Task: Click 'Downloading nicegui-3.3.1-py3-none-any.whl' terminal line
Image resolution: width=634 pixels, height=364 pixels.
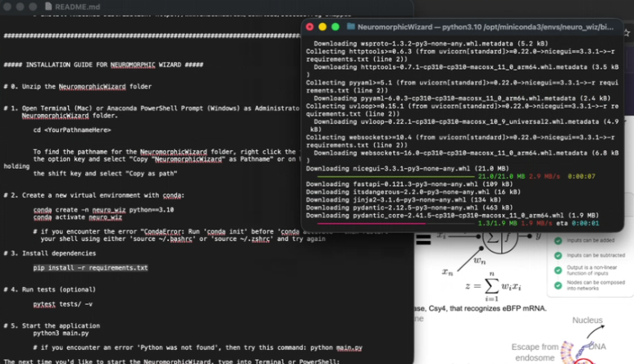Action: (x=407, y=168)
